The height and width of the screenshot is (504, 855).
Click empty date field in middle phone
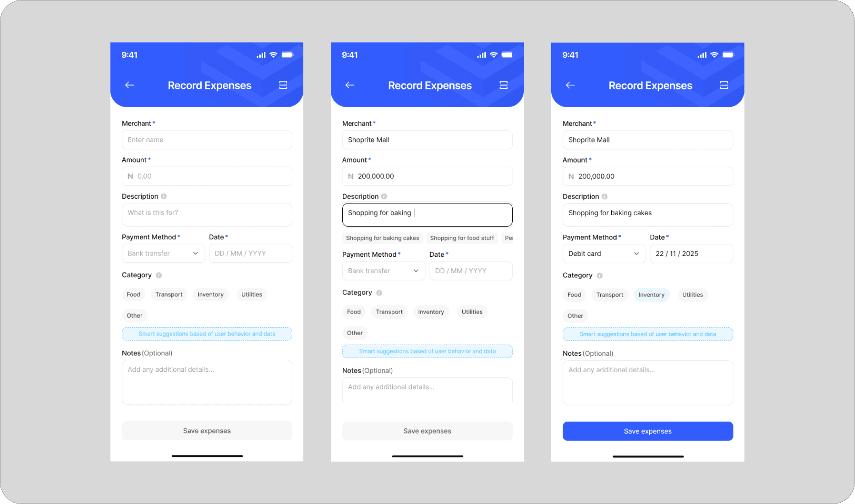pos(471,271)
